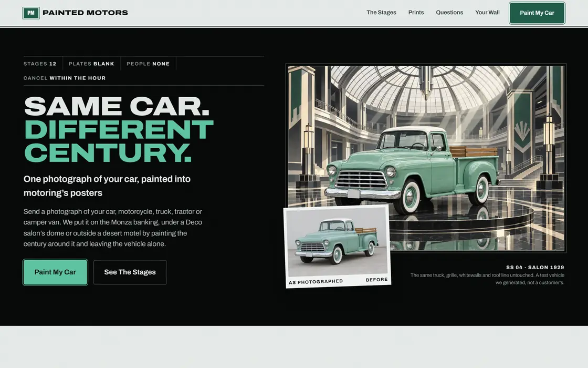
Task: Click the PLATES BLANK stat text
Action: 91,64
